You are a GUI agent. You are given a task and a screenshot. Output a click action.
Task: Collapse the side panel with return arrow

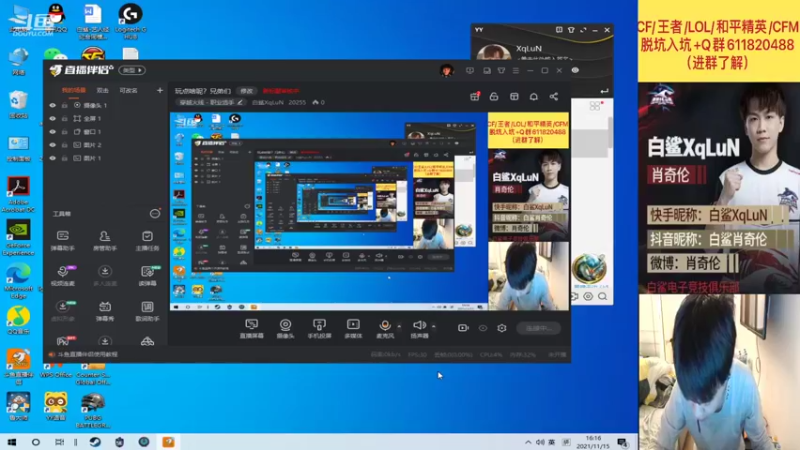[x=604, y=91]
